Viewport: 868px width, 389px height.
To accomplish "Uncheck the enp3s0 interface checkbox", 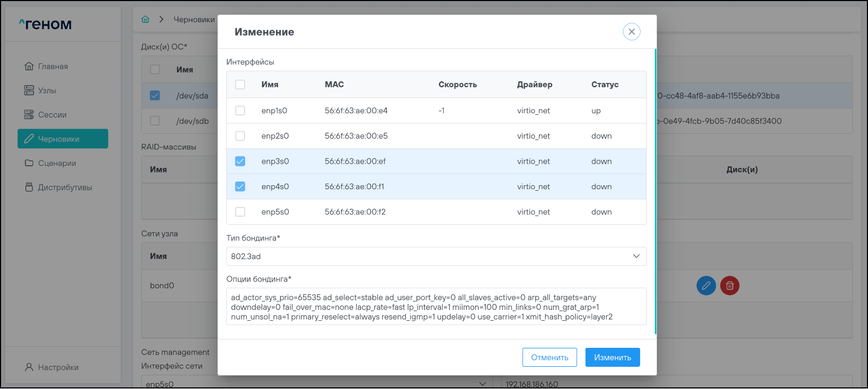I will click(240, 161).
